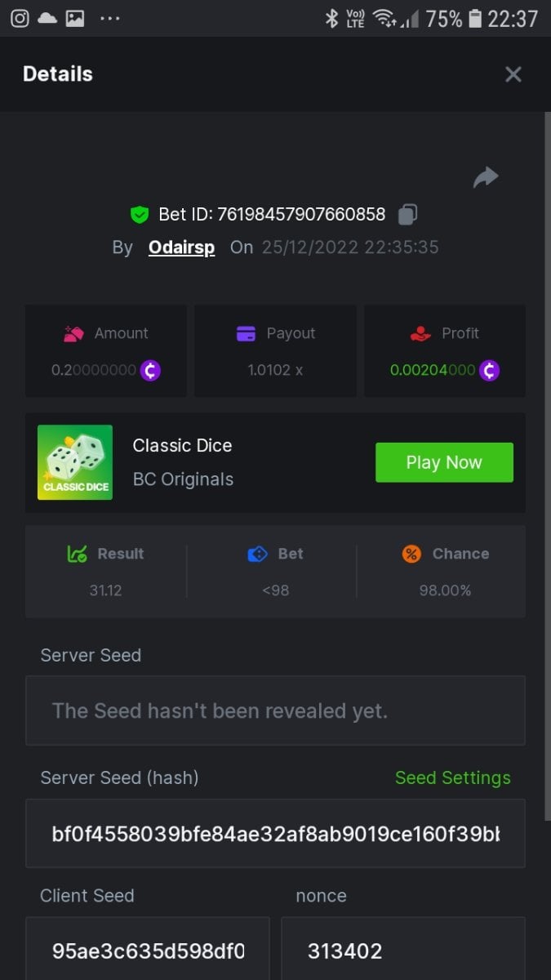Click the green Result chart icon
This screenshot has width=551, height=980.
pos(78,554)
